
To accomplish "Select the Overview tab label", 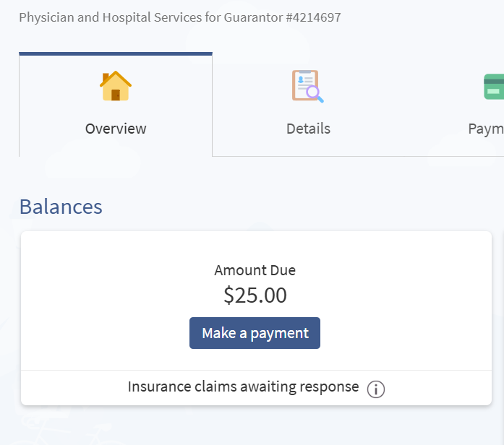I will click(x=116, y=129).
